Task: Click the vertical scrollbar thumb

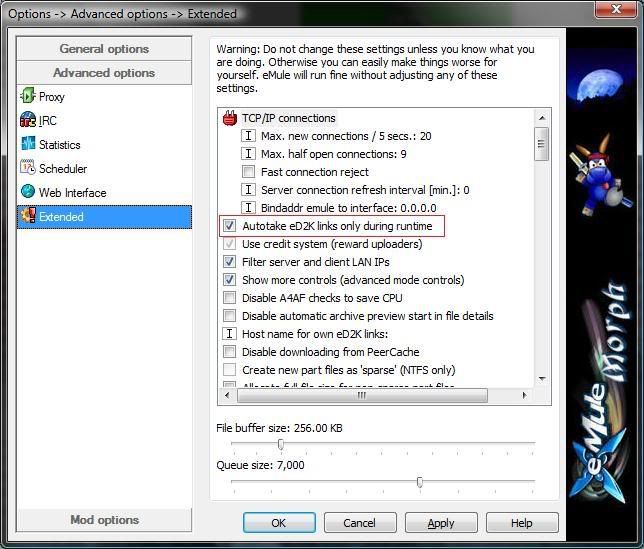Action: pyautogui.click(x=542, y=144)
